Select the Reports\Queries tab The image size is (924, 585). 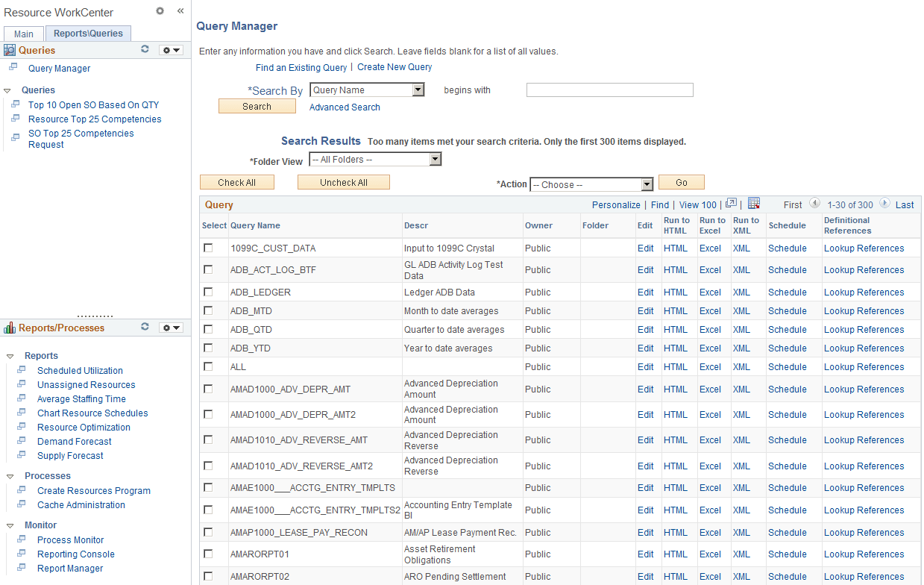(x=87, y=33)
